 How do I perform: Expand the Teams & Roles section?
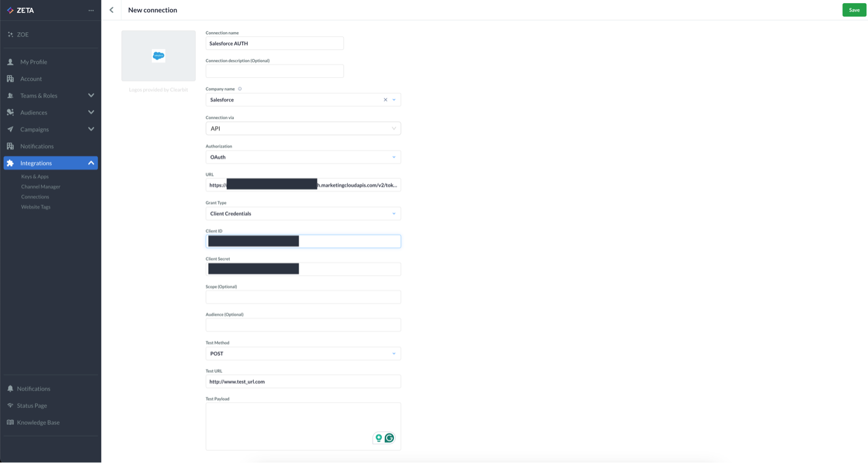click(91, 95)
